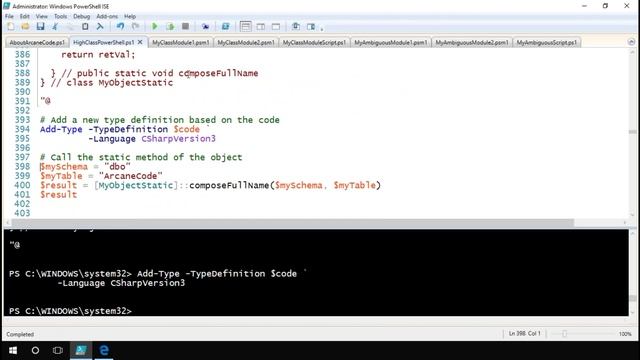Paste from clipboard icon
This screenshot has height=360, width=640.
(x=85, y=27)
